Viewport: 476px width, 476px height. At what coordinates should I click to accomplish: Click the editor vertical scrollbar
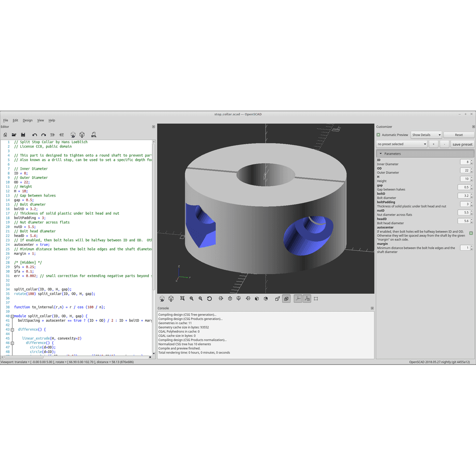[153, 217]
